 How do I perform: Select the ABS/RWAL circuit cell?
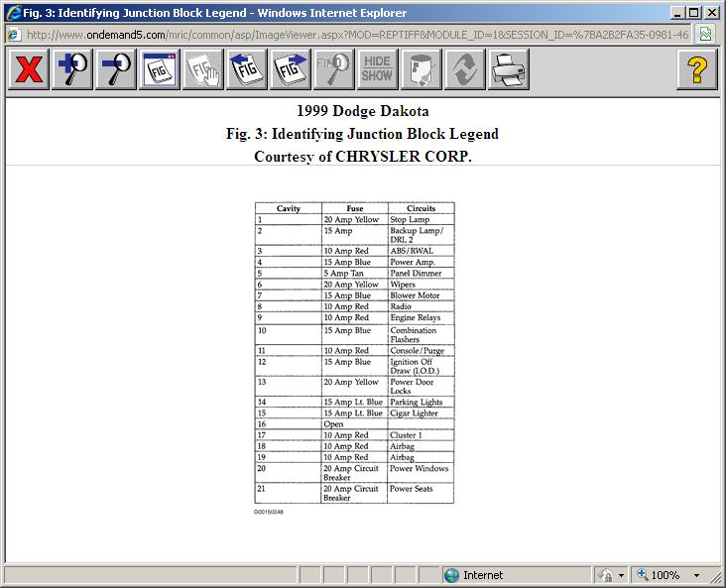point(421,251)
